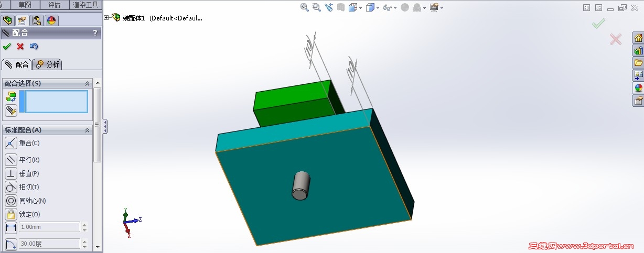Click the viewport confirmation-corner green checkmark
Screen dimensions: 644x253
pos(598,23)
